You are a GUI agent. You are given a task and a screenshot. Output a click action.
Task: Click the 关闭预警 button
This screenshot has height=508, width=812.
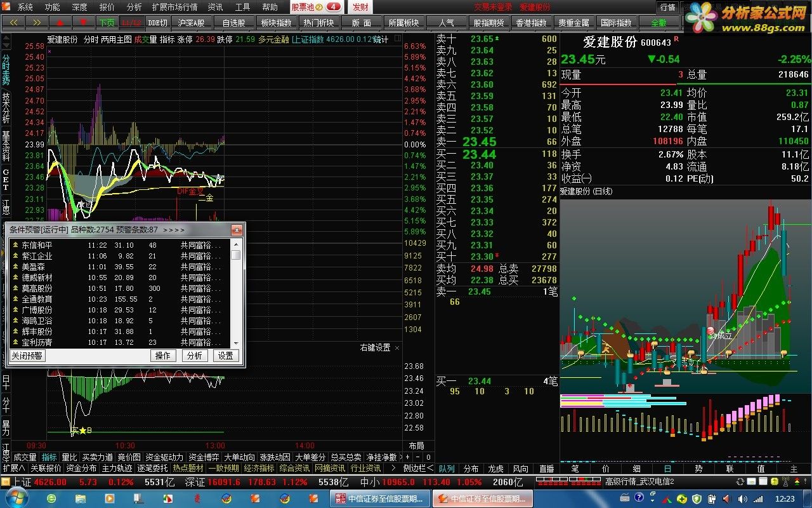(x=27, y=356)
